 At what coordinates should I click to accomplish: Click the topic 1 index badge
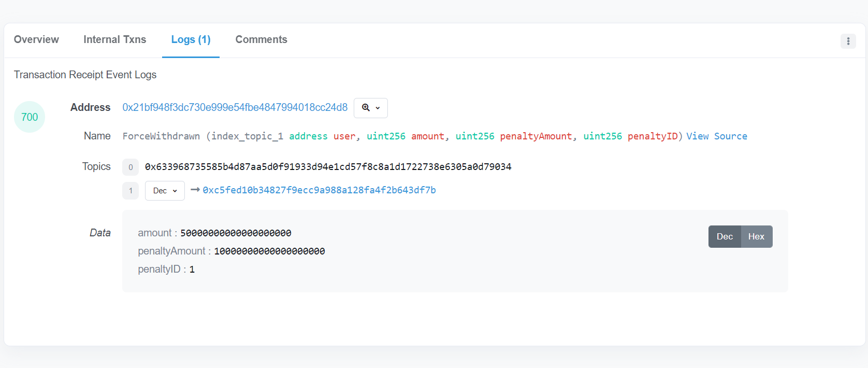pyautogui.click(x=131, y=191)
